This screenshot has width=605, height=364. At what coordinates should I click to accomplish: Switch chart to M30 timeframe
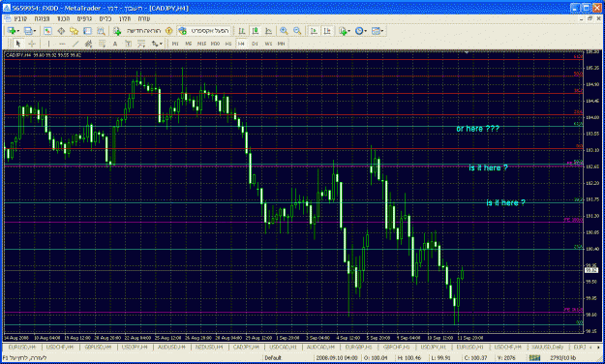click(215, 44)
